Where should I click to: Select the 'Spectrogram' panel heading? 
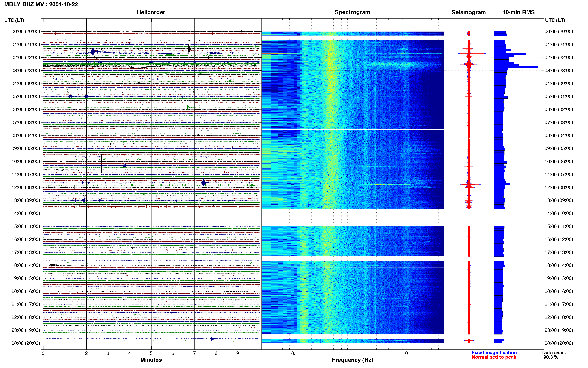click(352, 12)
